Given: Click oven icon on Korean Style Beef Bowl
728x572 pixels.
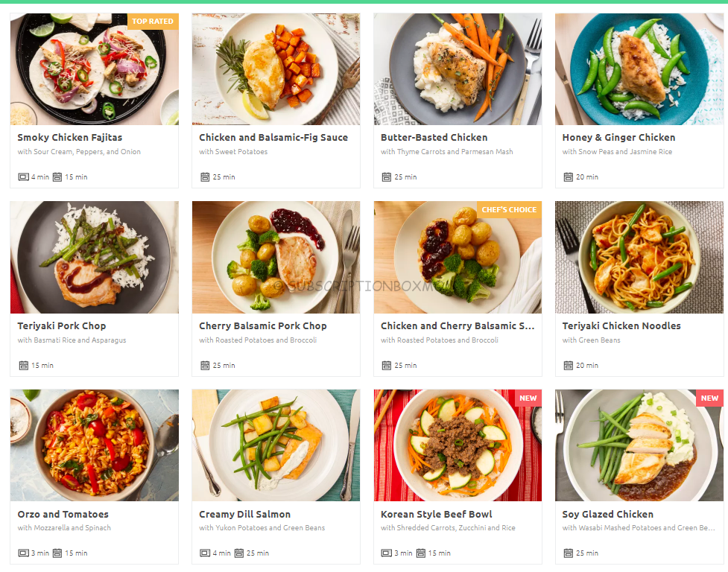Looking at the screenshot, I should (421, 553).
